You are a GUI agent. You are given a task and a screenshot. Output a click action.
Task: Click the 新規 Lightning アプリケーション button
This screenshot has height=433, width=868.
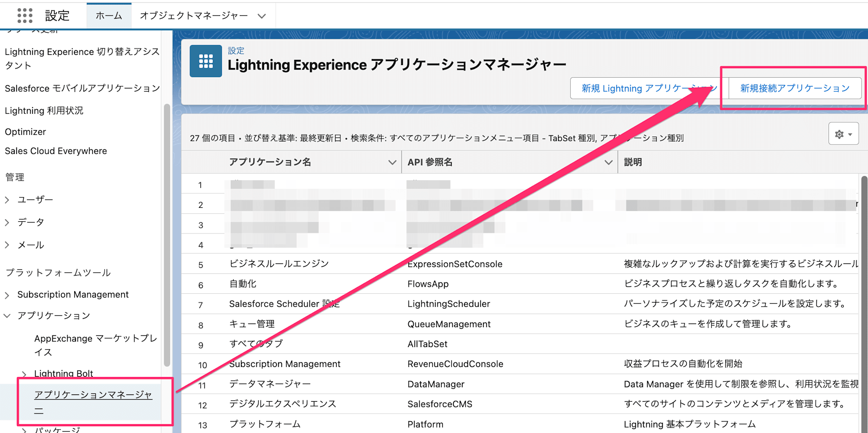[649, 88]
